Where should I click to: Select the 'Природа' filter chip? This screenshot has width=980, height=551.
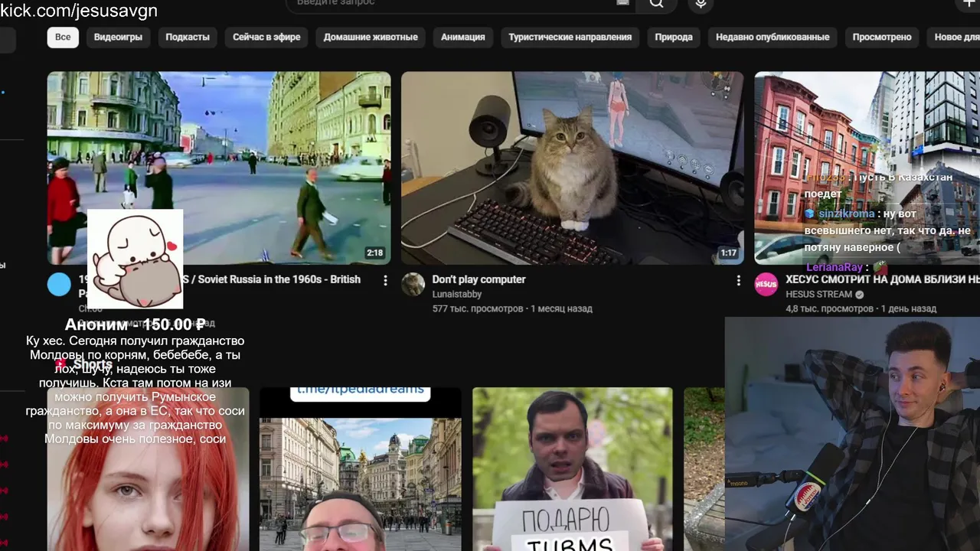[674, 37]
